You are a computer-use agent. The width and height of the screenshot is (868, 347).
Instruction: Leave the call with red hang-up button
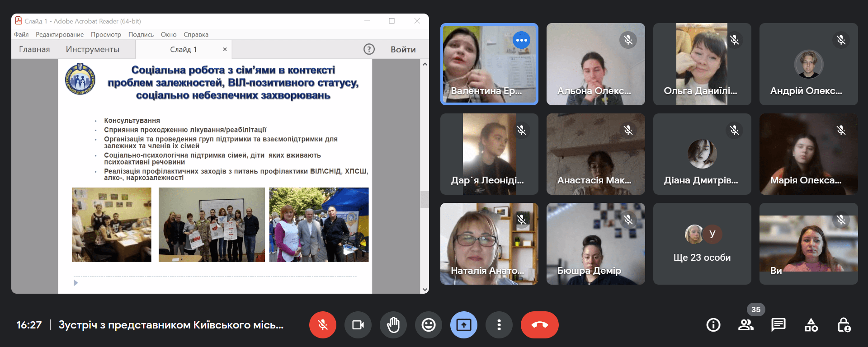[x=539, y=325]
